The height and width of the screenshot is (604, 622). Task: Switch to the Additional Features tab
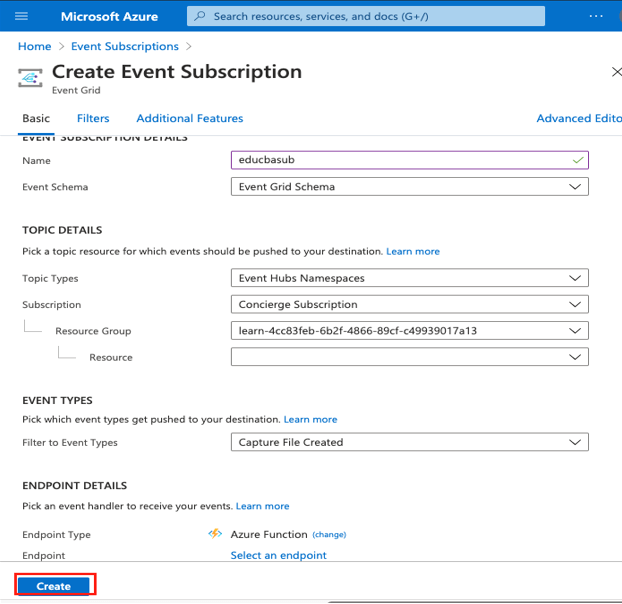189,118
